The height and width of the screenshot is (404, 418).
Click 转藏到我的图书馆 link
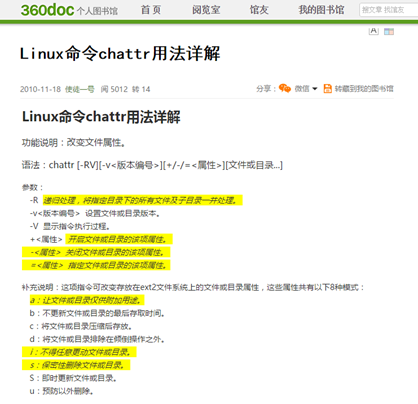click(x=364, y=89)
